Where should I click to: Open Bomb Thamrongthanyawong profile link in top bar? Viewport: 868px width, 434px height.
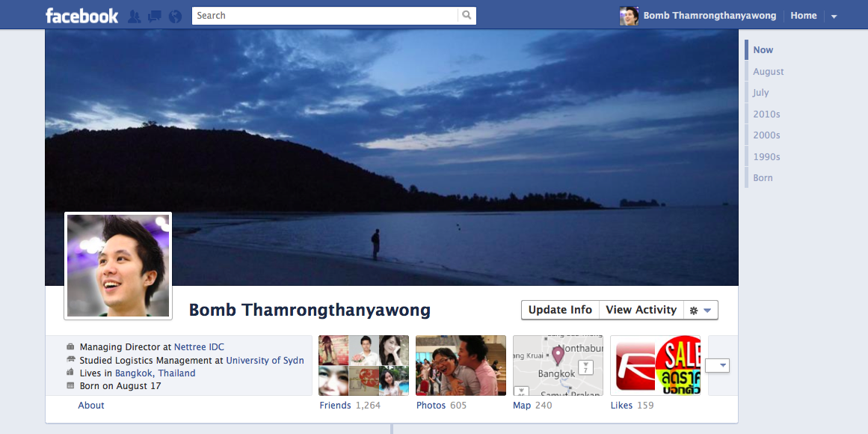pyautogui.click(x=710, y=16)
